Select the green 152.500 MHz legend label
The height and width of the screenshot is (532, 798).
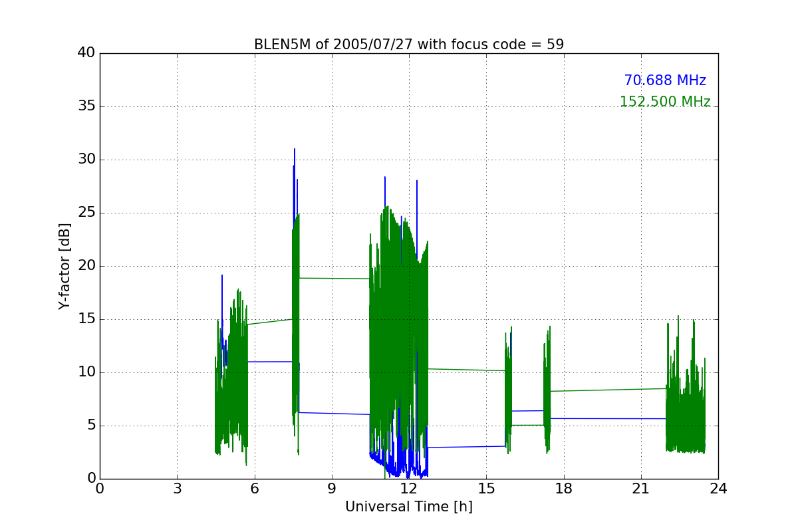tap(665, 102)
